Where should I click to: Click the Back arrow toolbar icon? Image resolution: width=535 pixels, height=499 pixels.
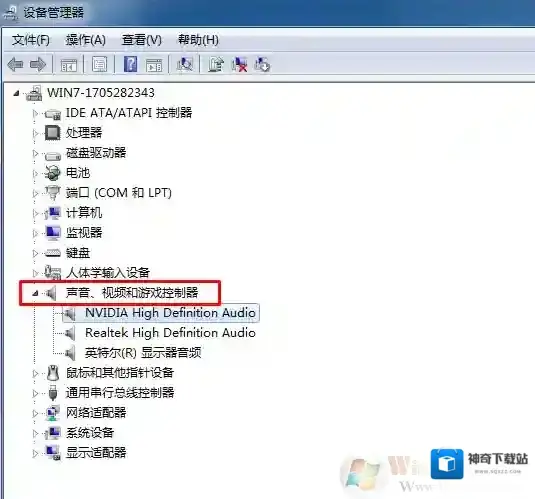coord(15,64)
